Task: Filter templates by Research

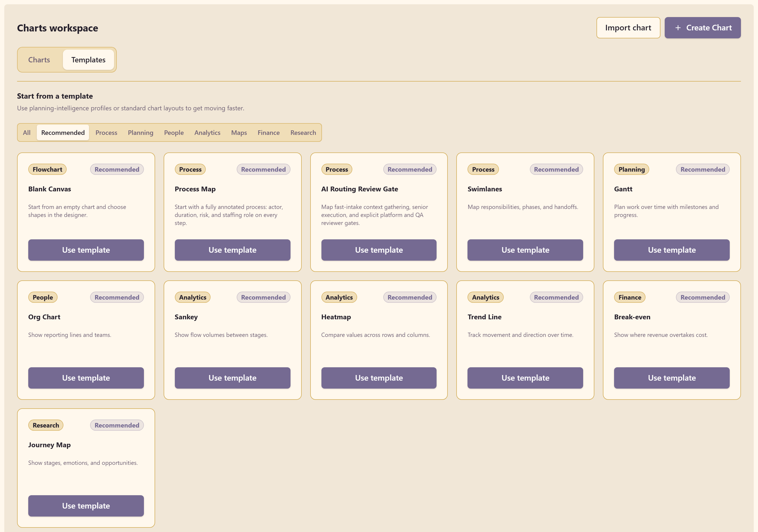Action: coord(303,132)
